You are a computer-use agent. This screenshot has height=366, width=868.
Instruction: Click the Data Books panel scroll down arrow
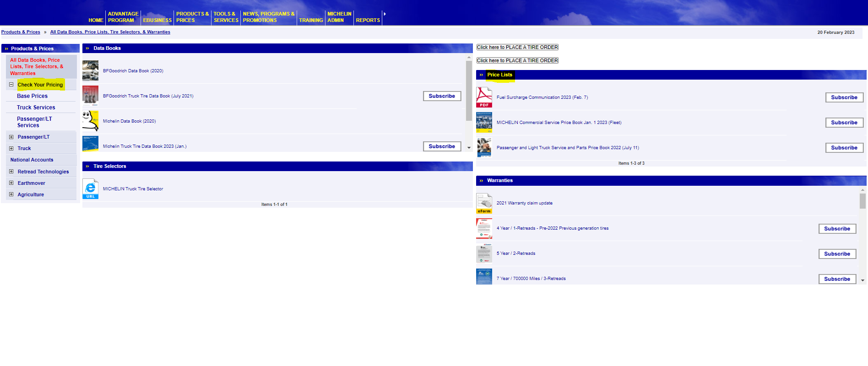(x=469, y=148)
